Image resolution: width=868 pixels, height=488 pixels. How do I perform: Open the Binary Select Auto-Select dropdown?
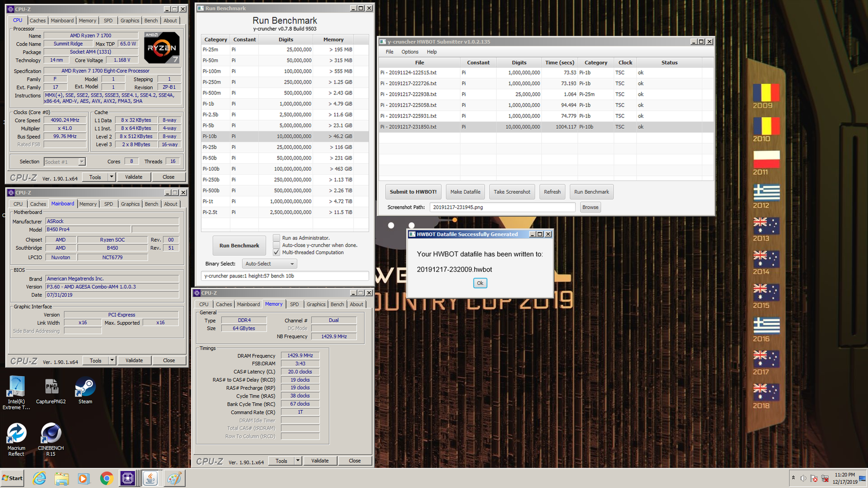[269, 264]
